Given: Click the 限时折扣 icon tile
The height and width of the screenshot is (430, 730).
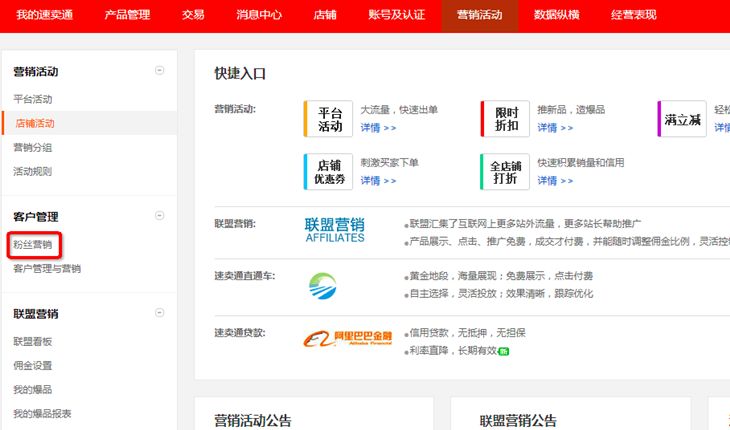Looking at the screenshot, I should 505,119.
